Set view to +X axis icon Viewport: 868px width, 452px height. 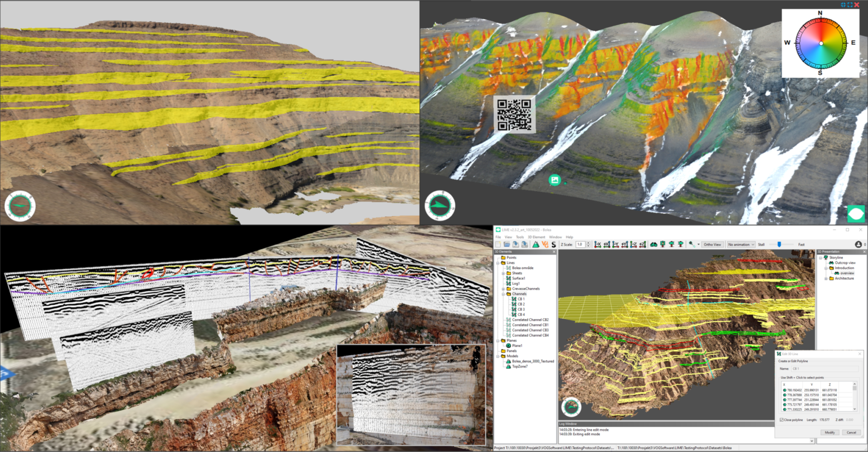tap(607, 245)
